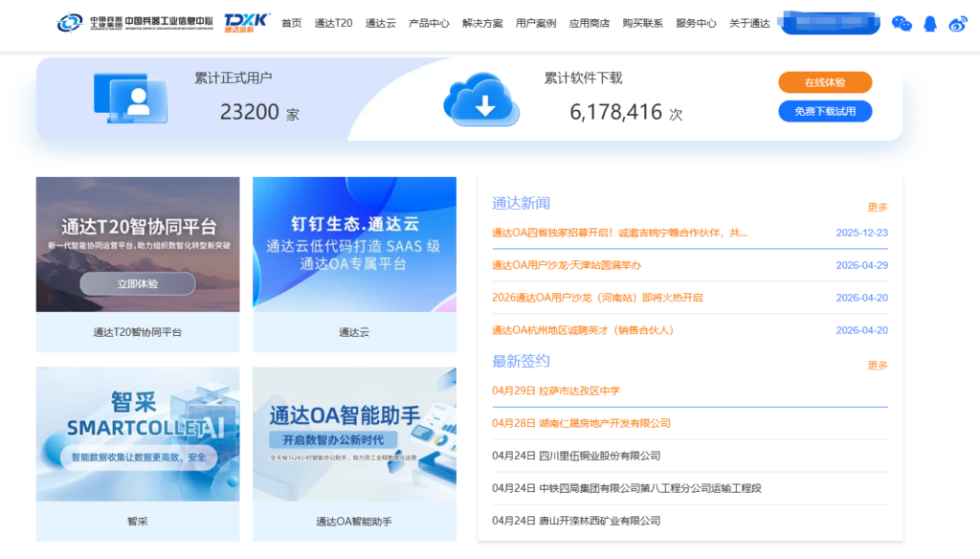
Task: Open news 通达OA杭州地区诚聘英才
Action: 583,330
